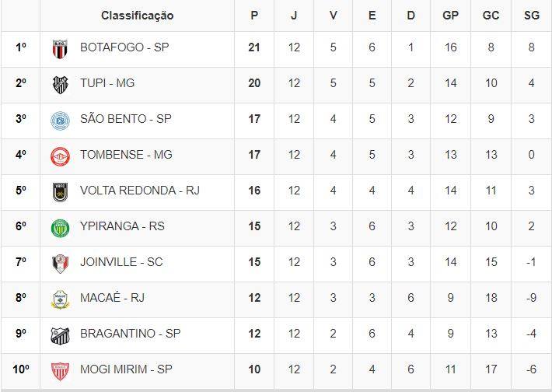The image size is (552, 392).
Task: Select the JOINVILLE - SC team name
Action: [121, 262]
